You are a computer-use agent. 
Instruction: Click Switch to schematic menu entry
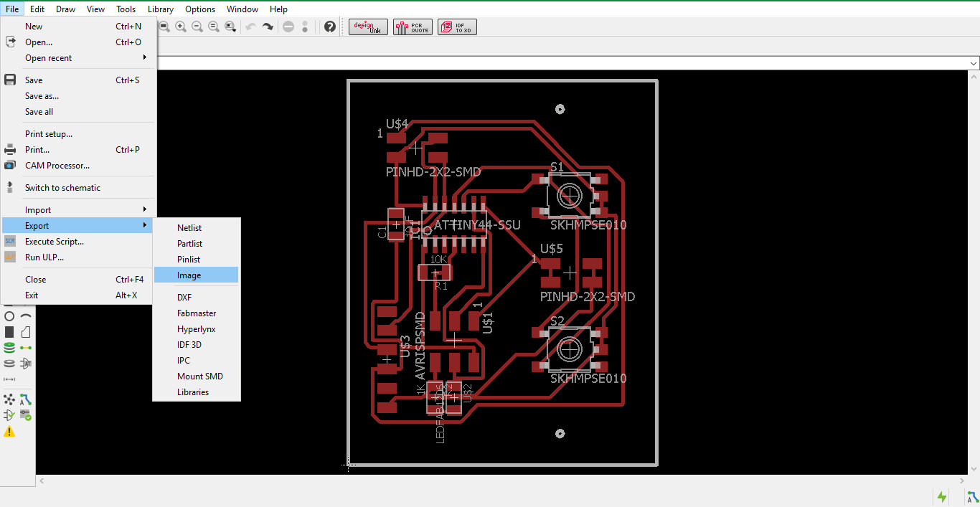(x=78, y=188)
